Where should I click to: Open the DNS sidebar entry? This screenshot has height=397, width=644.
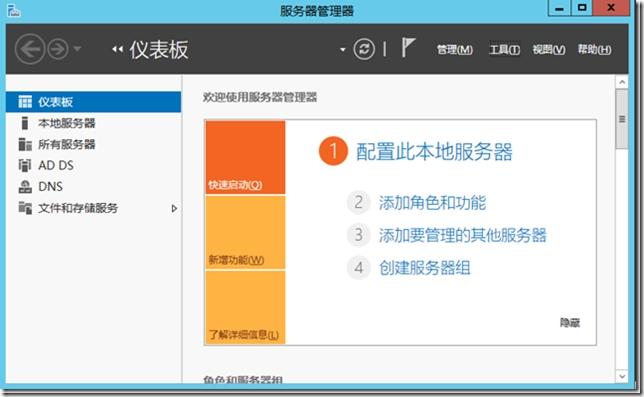point(93,187)
